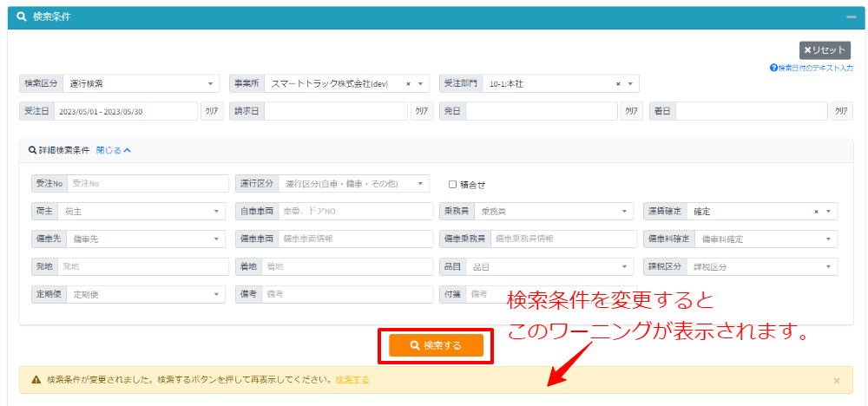Collapse the 検索条件 panel with minus icon
868x406 pixels.
[x=852, y=16]
